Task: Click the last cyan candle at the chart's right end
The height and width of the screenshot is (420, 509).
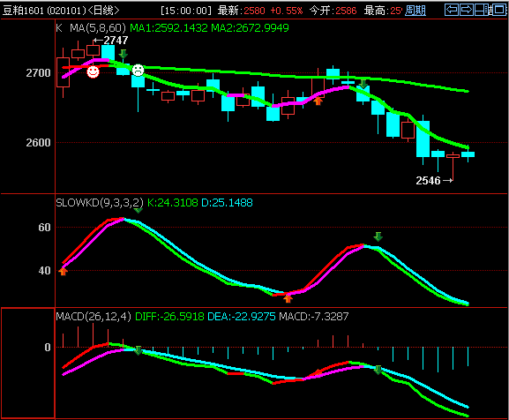Action: click(x=468, y=154)
